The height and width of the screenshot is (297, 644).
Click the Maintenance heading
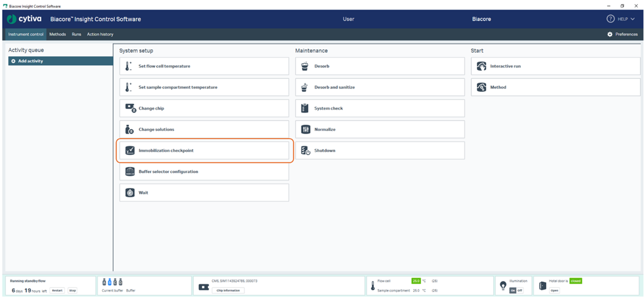coord(311,51)
